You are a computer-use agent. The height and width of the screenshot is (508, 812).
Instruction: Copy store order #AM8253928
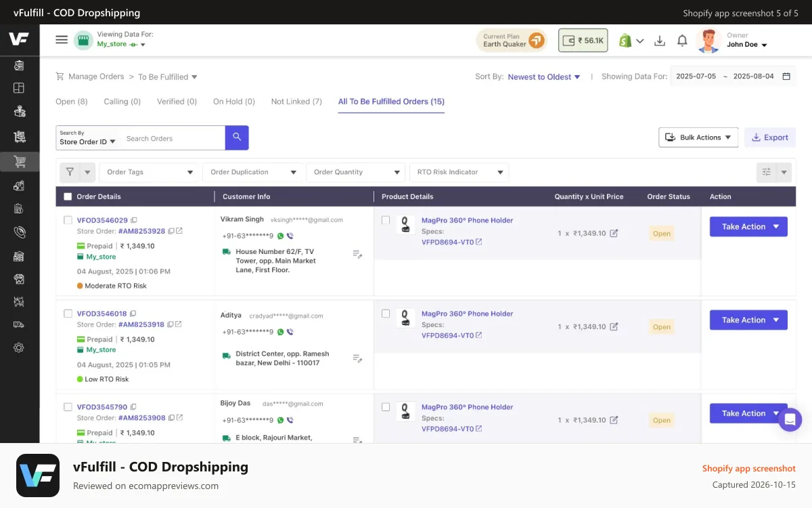point(171,231)
